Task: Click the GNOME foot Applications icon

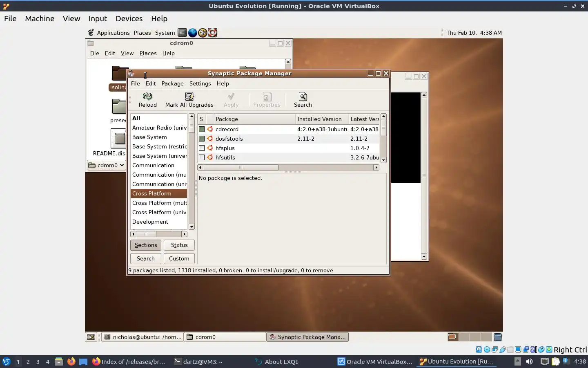Action: [x=91, y=33]
